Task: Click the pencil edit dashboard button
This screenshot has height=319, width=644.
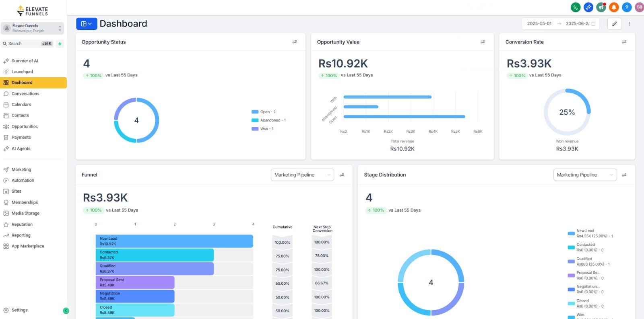Action: (615, 24)
